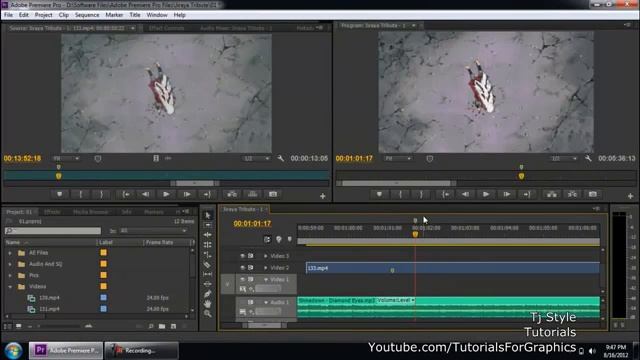Toggle Video 3 track output eye

(x=242, y=256)
